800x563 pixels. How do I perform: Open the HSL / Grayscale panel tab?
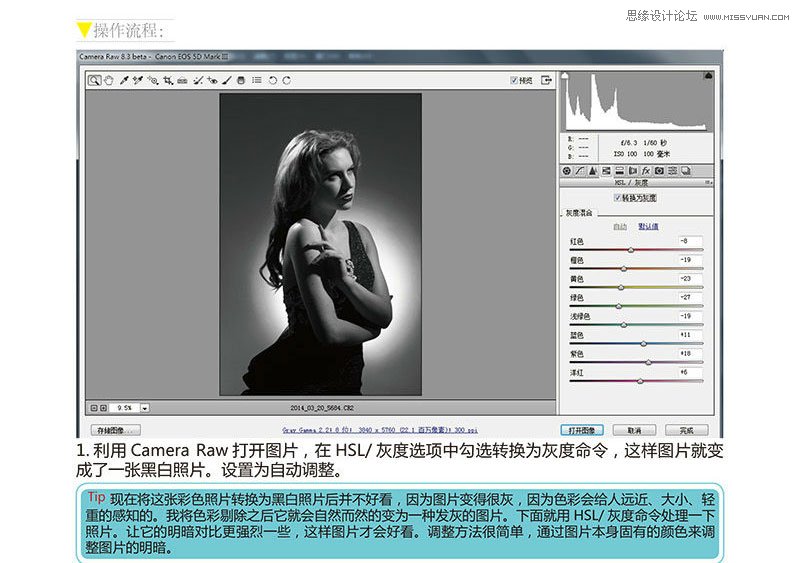(606, 171)
